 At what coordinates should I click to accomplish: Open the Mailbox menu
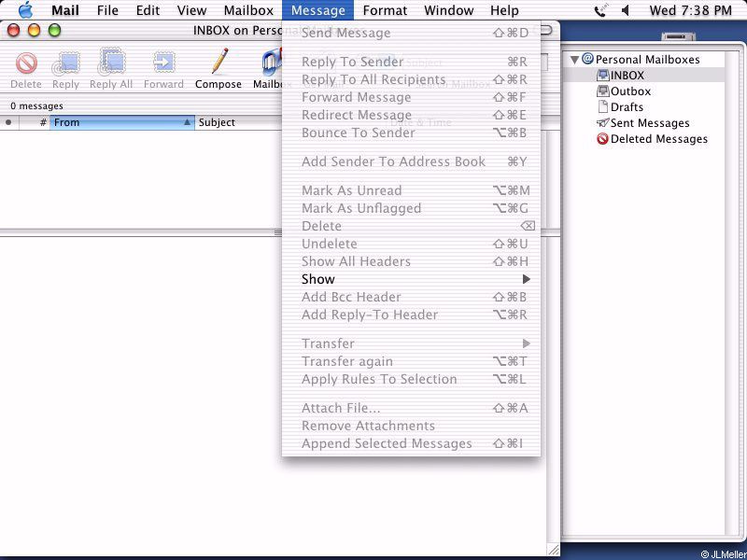[x=248, y=10]
